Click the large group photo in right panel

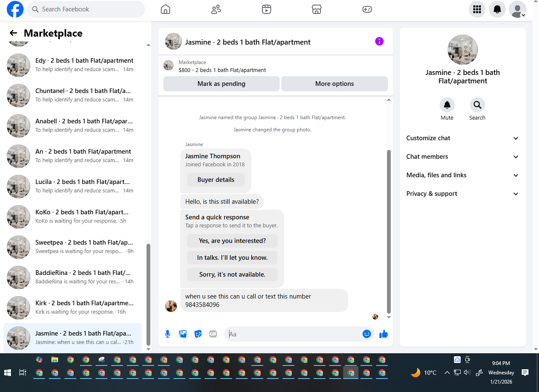pyautogui.click(x=463, y=50)
